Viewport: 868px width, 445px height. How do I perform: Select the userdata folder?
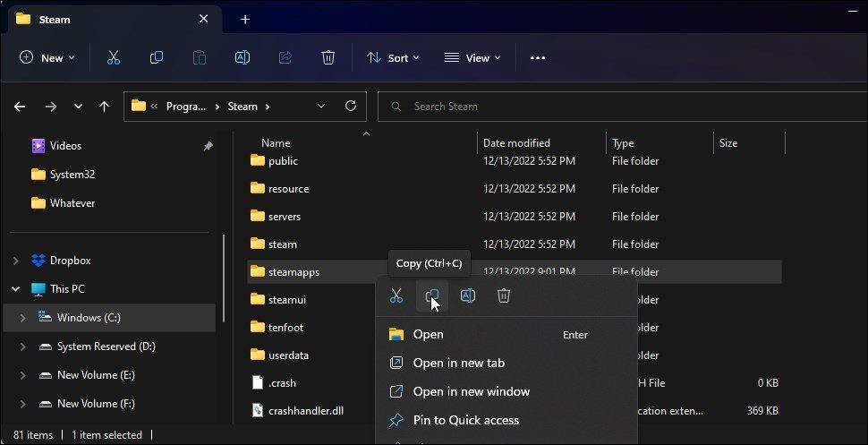pos(288,355)
